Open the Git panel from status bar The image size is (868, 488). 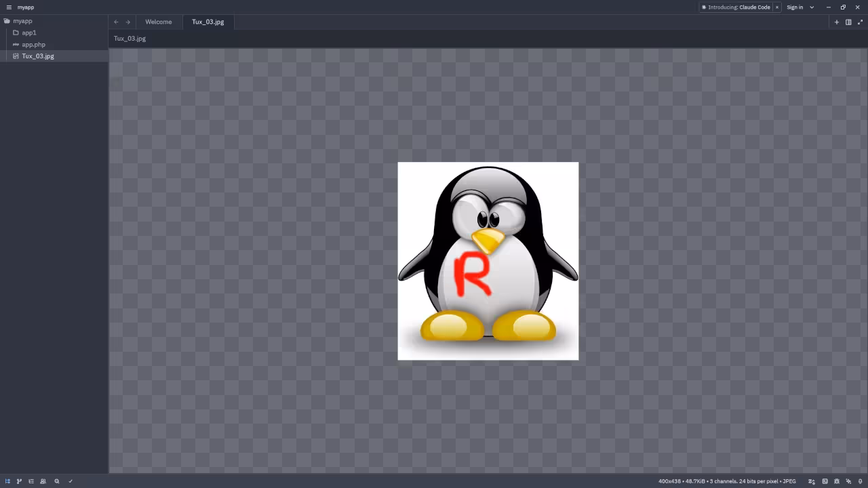pos(19,481)
